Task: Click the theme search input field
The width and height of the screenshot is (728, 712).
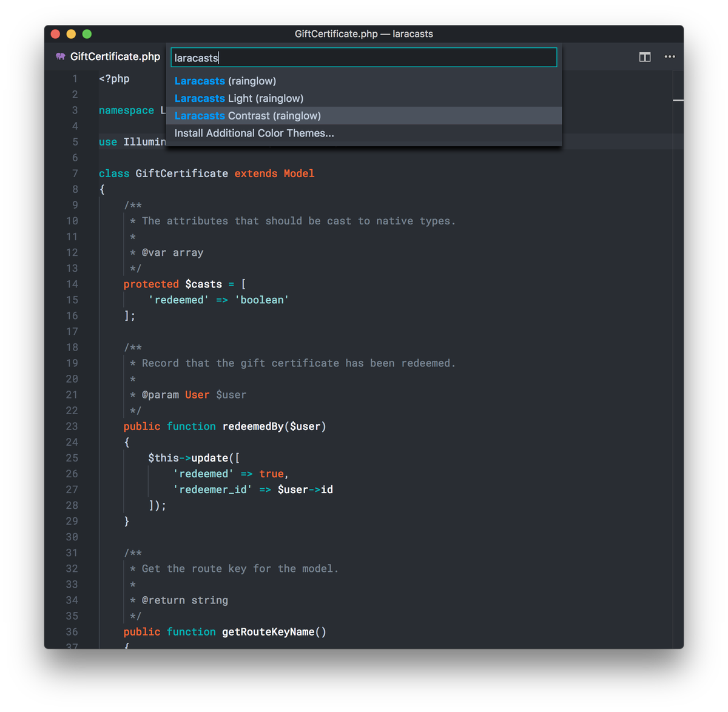Action: pos(364,58)
